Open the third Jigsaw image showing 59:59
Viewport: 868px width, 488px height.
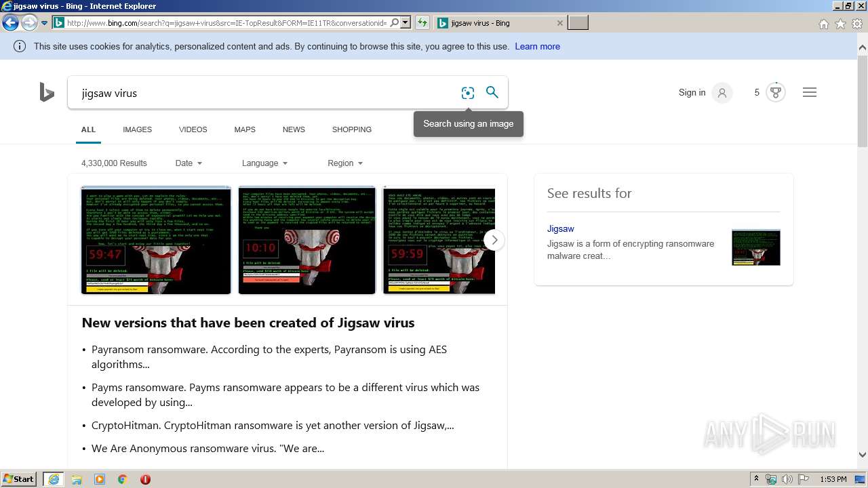coord(439,240)
